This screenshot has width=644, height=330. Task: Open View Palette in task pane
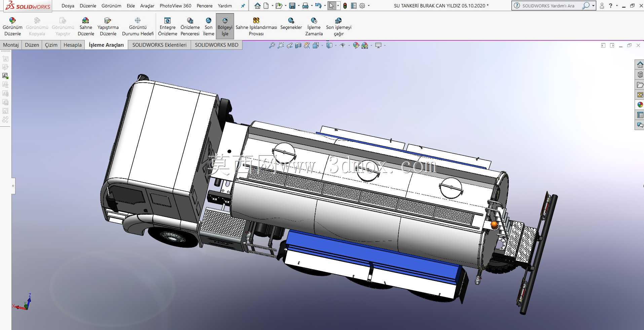pyautogui.click(x=640, y=95)
